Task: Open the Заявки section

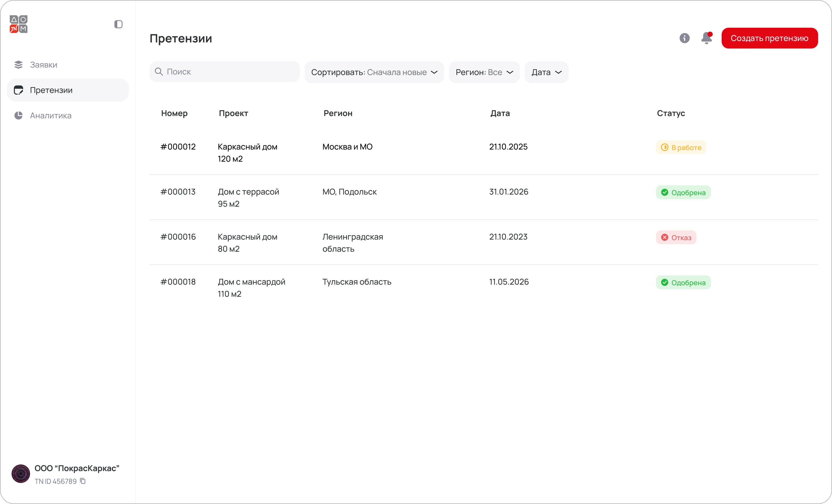Action: tap(68, 65)
